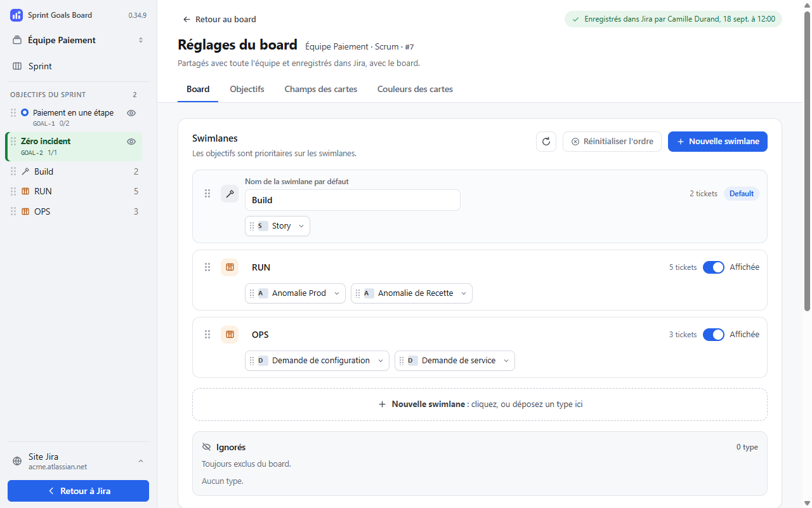
Task: Click the crossed-eye Ignorés icon
Action: (x=206, y=447)
